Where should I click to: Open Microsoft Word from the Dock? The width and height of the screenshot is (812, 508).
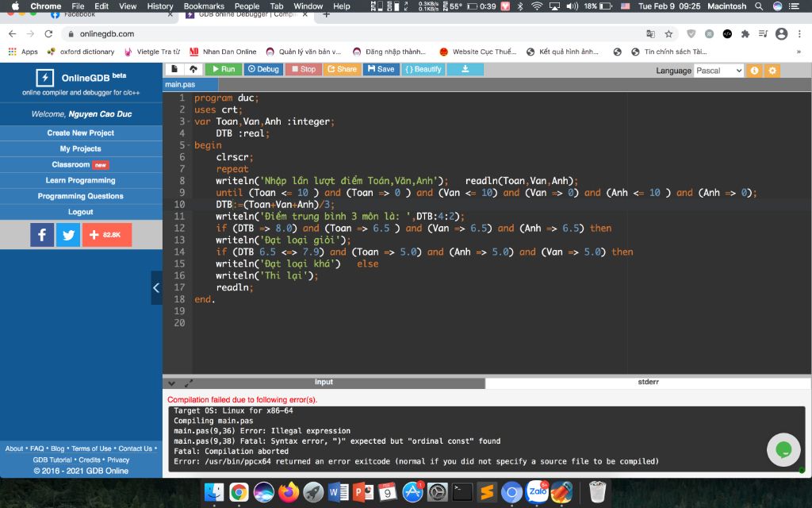(x=338, y=492)
